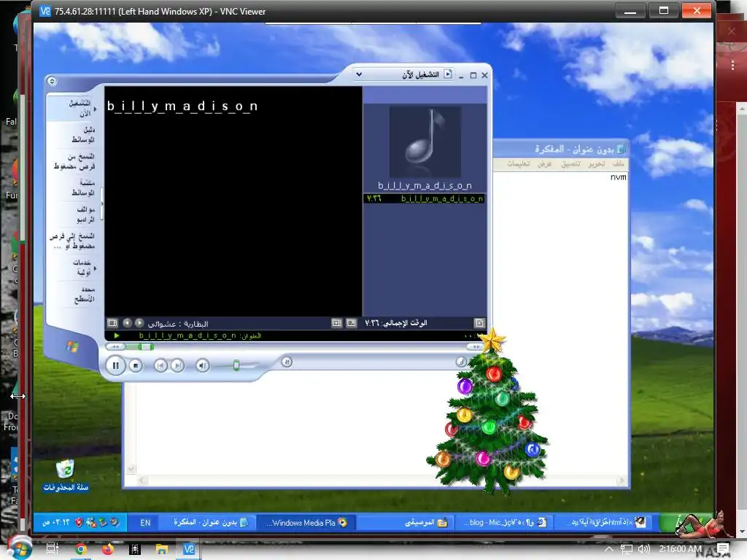Open the Format menu in Notepad
This screenshot has height=560, width=747.
(x=570, y=164)
